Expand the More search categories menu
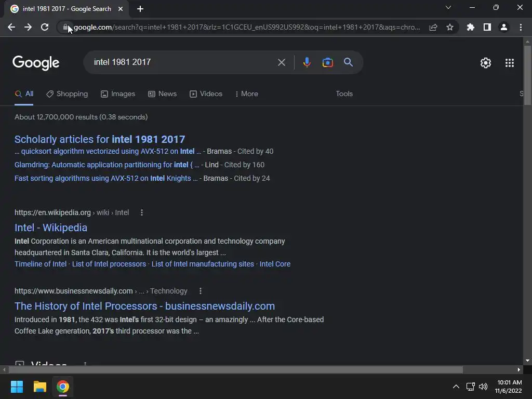Image resolution: width=532 pixels, height=399 pixels. point(247,94)
